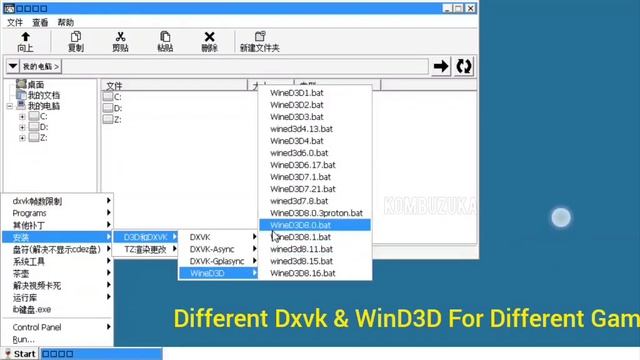Choose wined3d6.0.bat from the submenu
This screenshot has height=360, width=640.
click(x=315, y=153)
